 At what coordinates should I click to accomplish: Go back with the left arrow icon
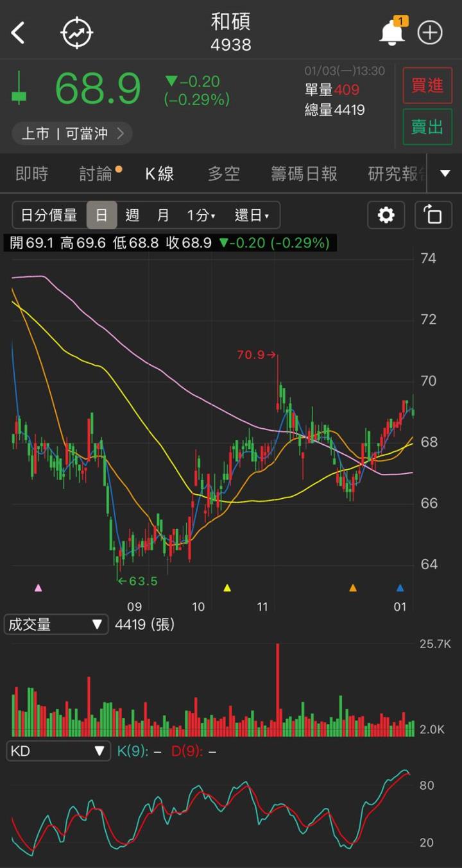tap(18, 33)
